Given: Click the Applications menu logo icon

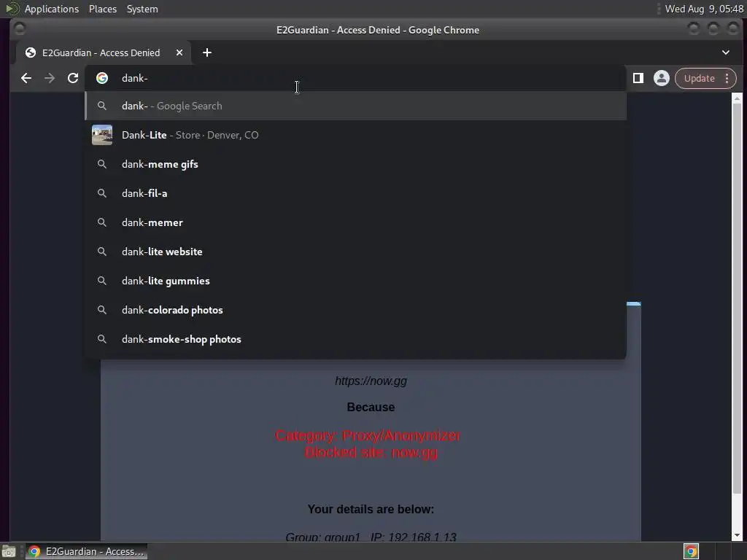Looking at the screenshot, I should click(x=12, y=9).
